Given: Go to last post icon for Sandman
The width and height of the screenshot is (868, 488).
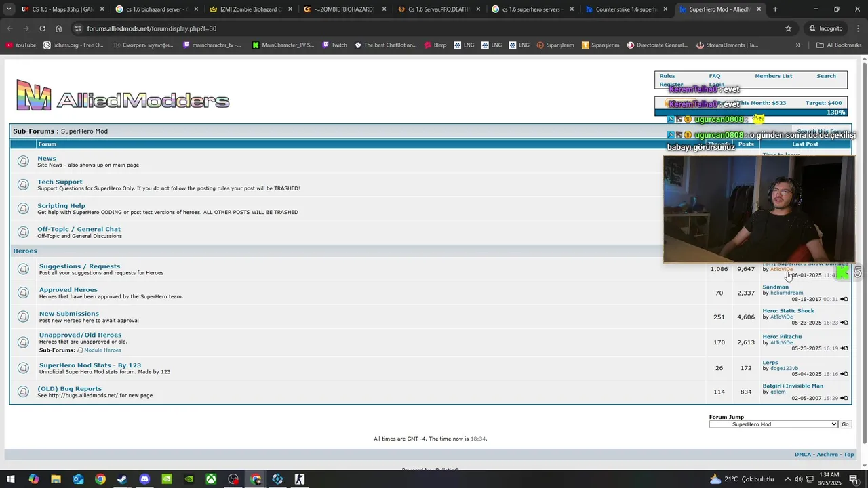Looking at the screenshot, I should [844, 299].
